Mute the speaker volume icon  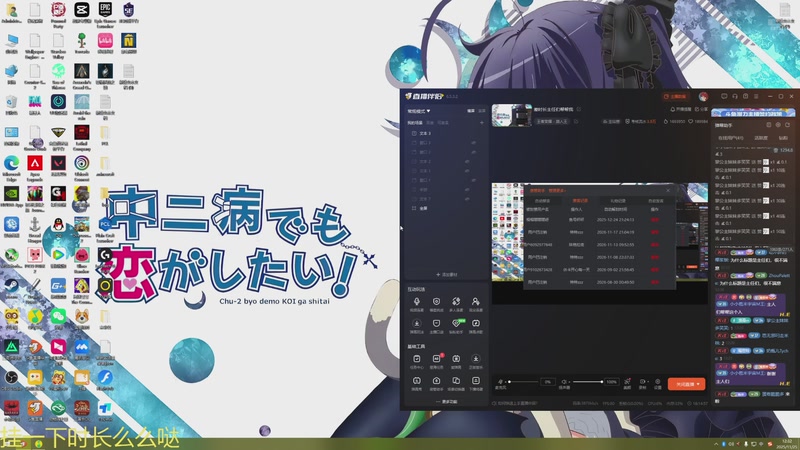(564, 382)
